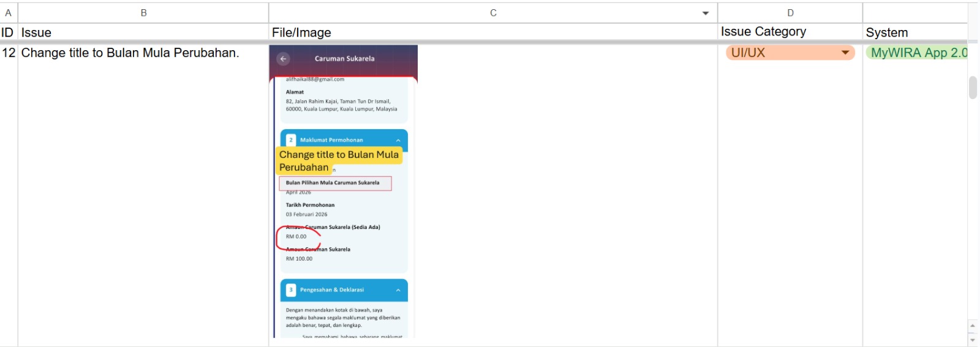Click the Issue header cell
Viewport: 980px width, 347px height.
click(x=143, y=32)
